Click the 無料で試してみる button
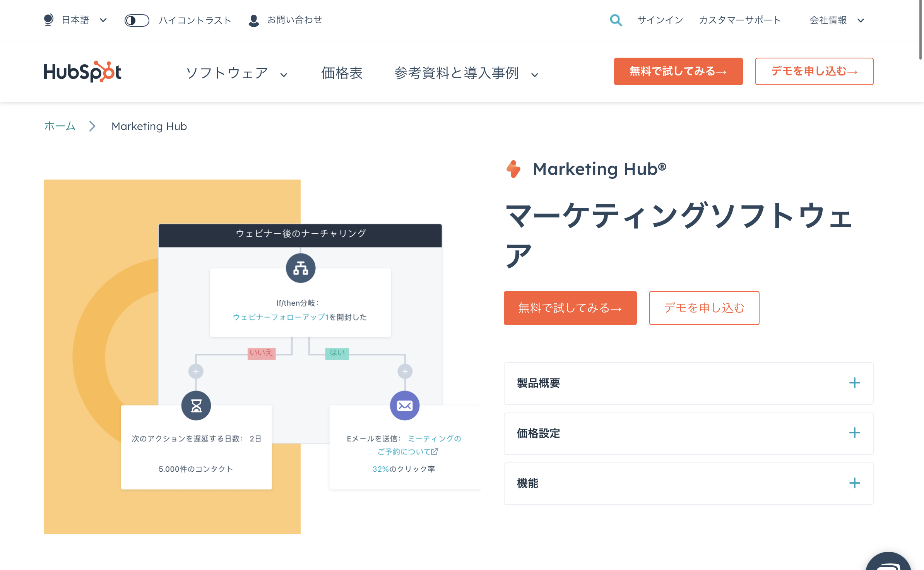Viewport: 924px width, 570px height. click(570, 307)
